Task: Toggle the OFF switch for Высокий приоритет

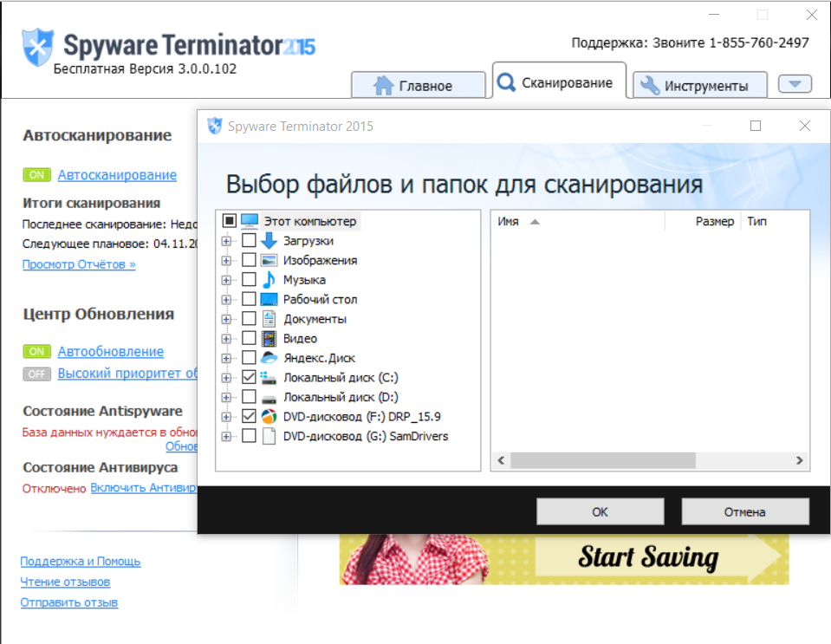Action: coord(36,374)
